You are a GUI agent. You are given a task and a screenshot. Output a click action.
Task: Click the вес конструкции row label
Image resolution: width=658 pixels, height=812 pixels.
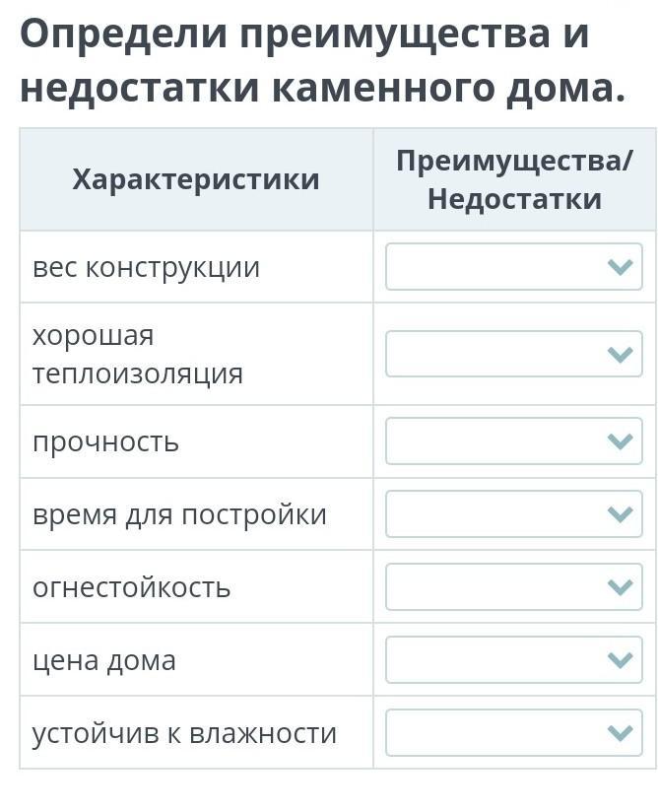coord(146,268)
